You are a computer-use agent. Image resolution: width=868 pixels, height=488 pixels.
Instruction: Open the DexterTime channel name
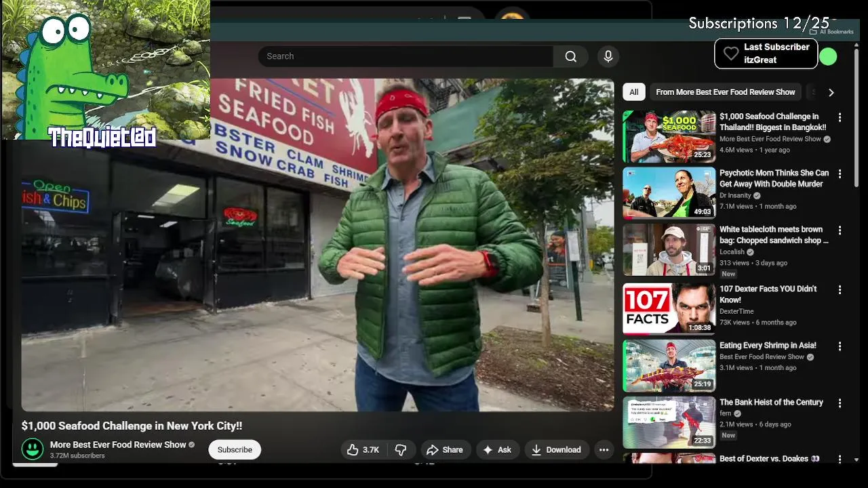736,311
